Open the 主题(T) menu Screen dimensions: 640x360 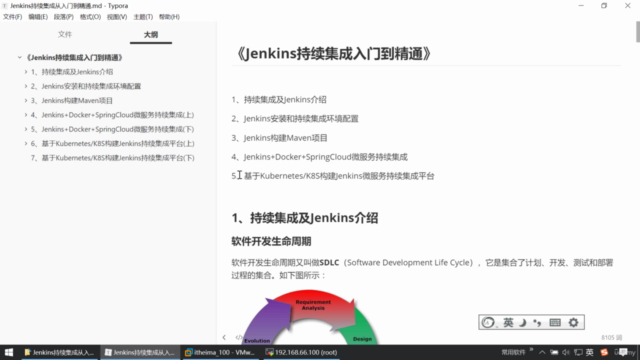pos(143,17)
